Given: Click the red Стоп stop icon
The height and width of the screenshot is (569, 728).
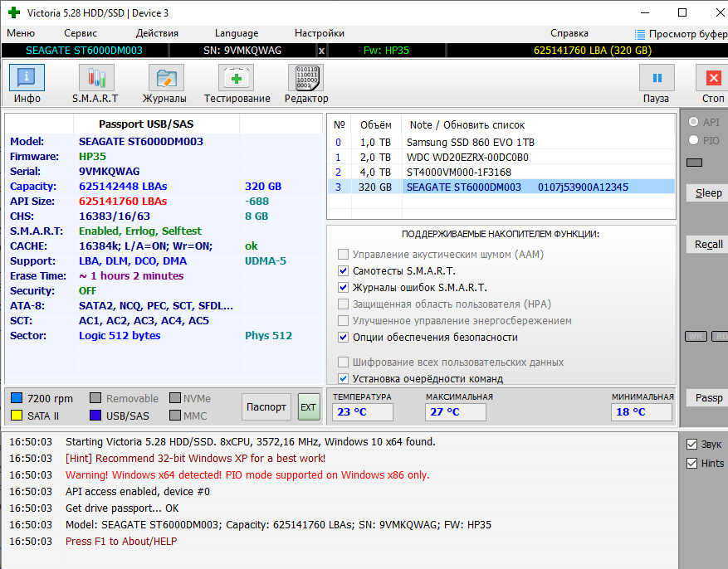Looking at the screenshot, I should (713, 77).
